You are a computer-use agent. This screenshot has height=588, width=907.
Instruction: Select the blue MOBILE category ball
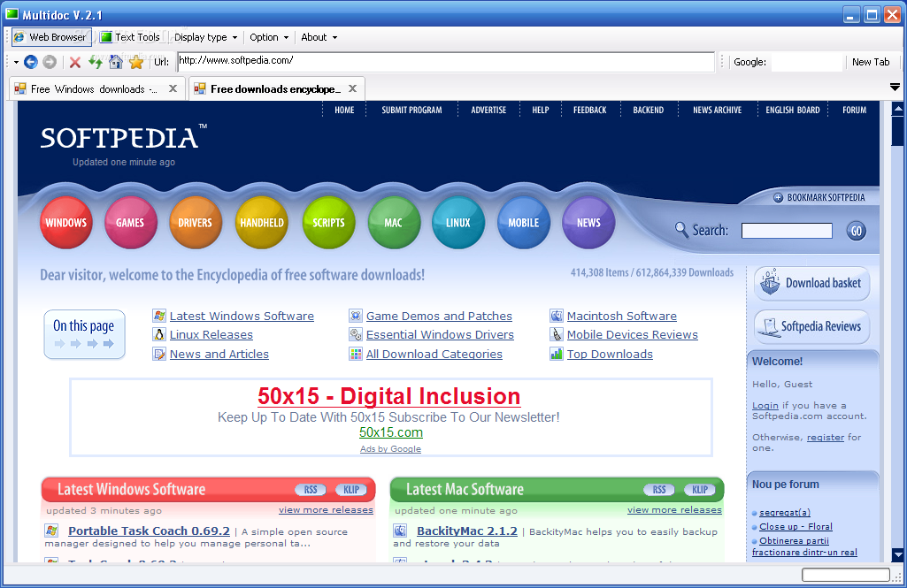click(524, 223)
